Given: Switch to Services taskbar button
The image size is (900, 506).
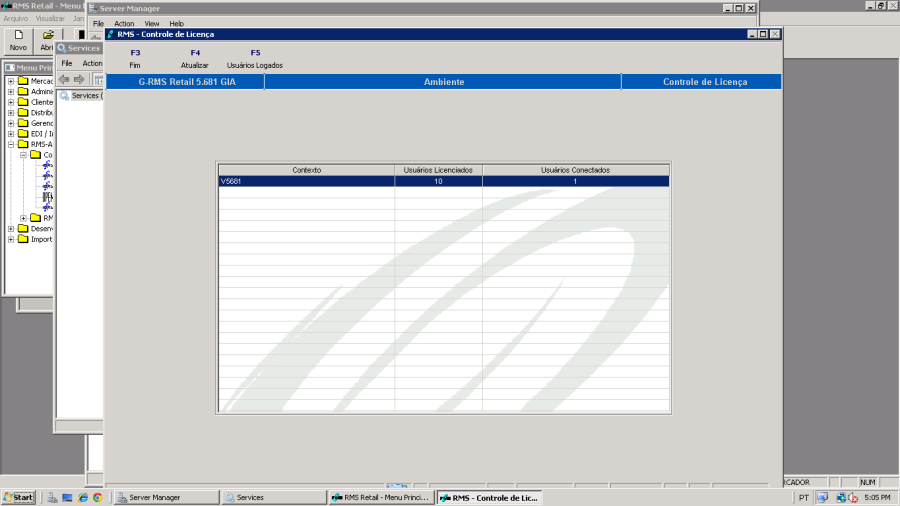Looking at the screenshot, I should pyautogui.click(x=274, y=497).
